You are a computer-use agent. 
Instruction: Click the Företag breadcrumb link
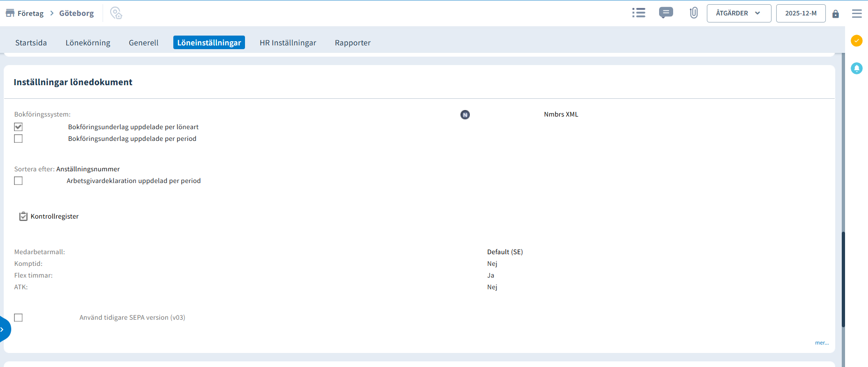pyautogui.click(x=30, y=13)
